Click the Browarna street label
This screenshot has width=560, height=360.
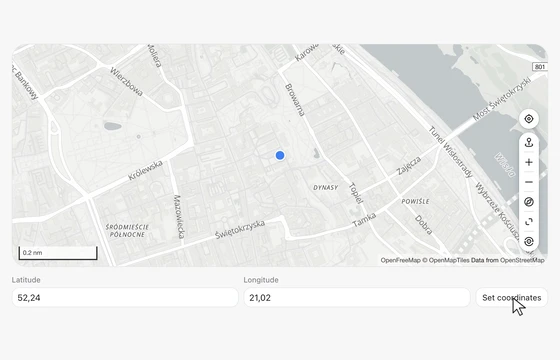295,100
